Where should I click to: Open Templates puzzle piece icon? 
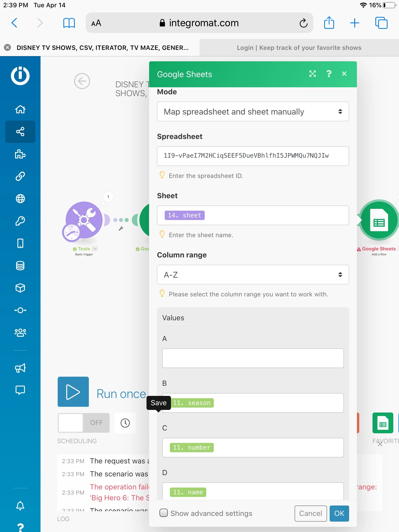coord(20,154)
